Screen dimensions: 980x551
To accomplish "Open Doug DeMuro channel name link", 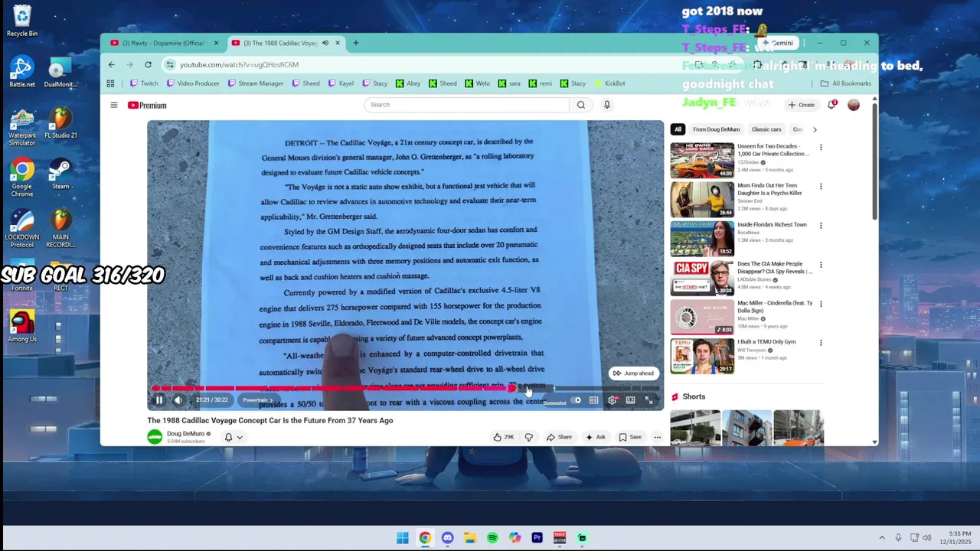I will click(x=185, y=434).
